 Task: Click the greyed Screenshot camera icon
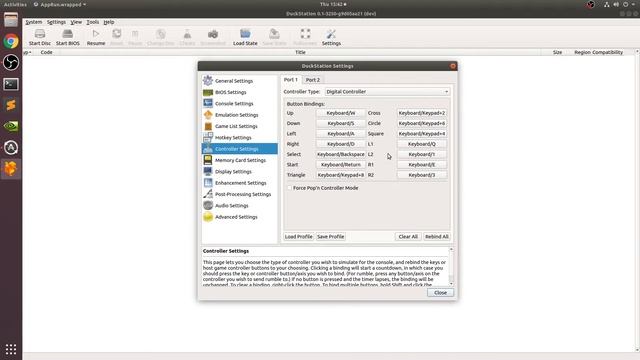pos(213,34)
